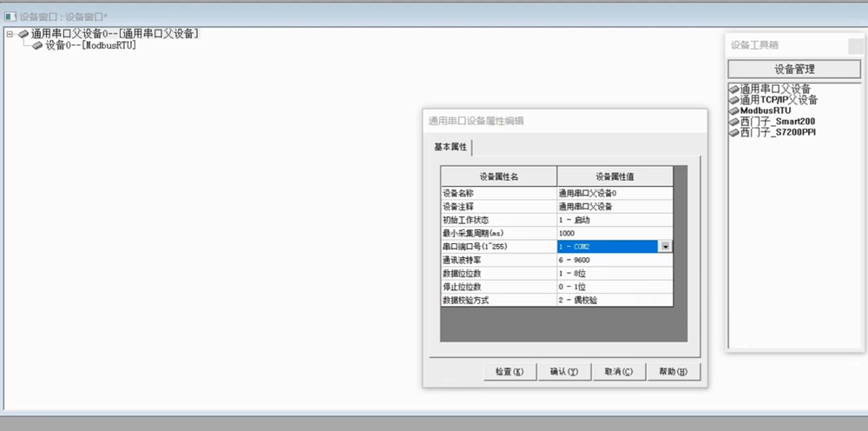Click the 设备管理 button in the toolbox
Image resolution: width=868 pixels, height=431 pixels.
[x=793, y=70]
